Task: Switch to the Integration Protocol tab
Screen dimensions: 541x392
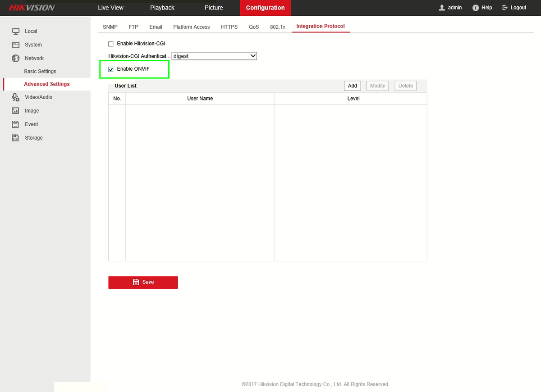Action: [x=320, y=26]
